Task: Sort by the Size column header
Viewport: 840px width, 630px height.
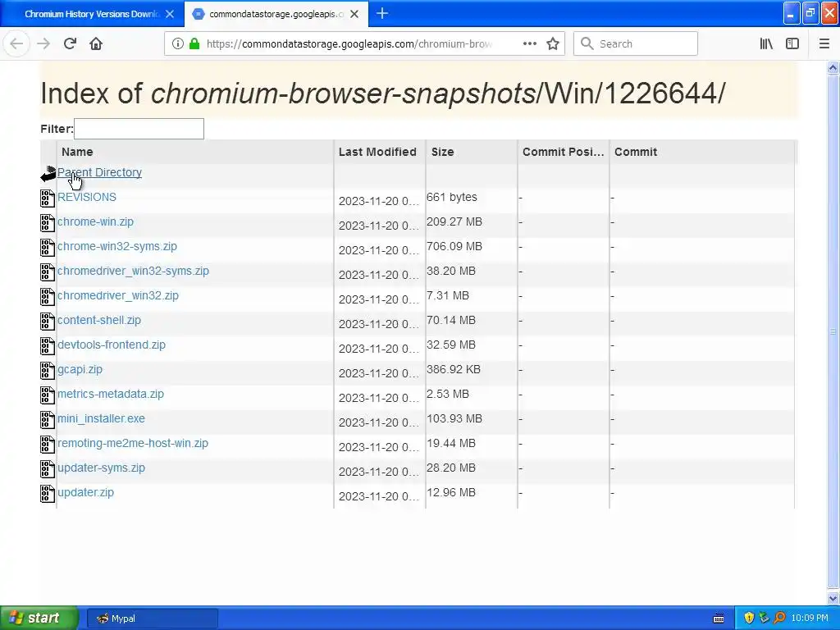Action: click(x=472, y=152)
